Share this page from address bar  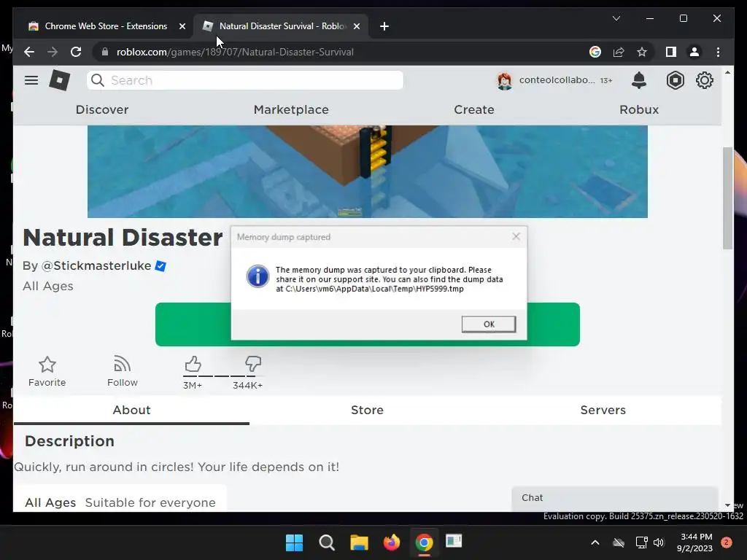(619, 52)
